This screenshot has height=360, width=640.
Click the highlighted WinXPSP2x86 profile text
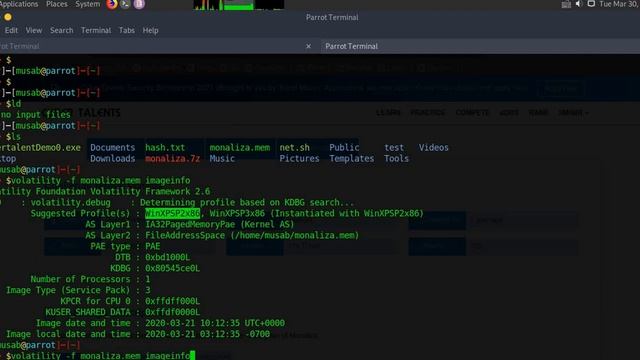click(x=173, y=213)
